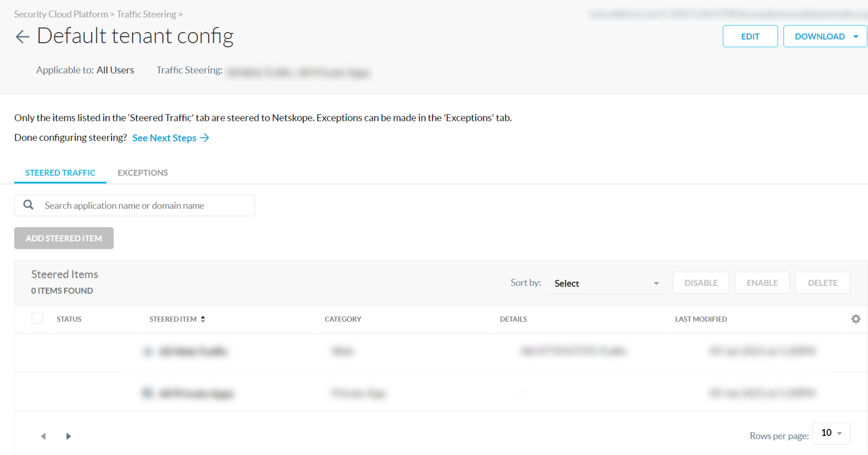Open Traffic Steering breadcrumb link
Image resolution: width=868 pixels, height=455 pixels.
[146, 14]
